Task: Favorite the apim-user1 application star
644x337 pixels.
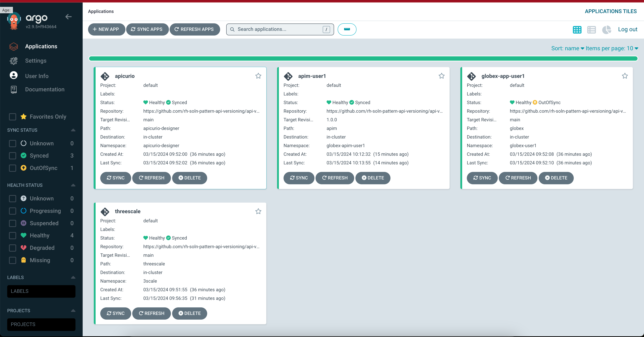Action: tap(441, 76)
